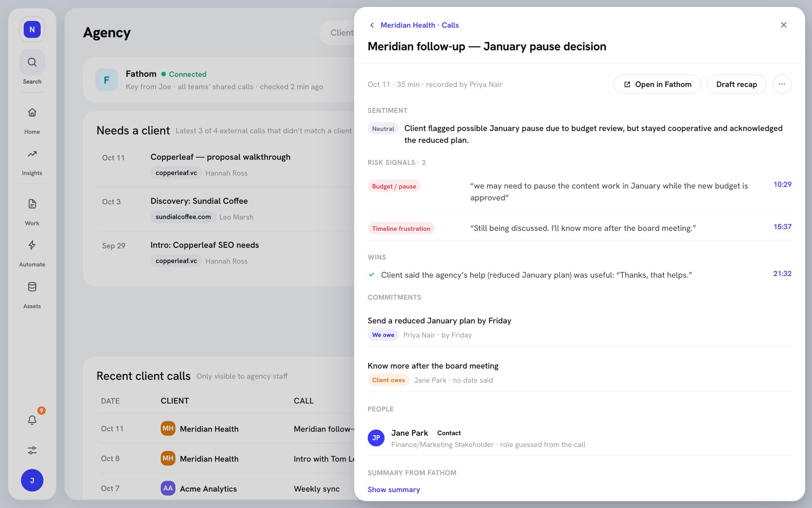The image size is (812, 508).
Task: Click Open in Fathom button
Action: (657, 84)
